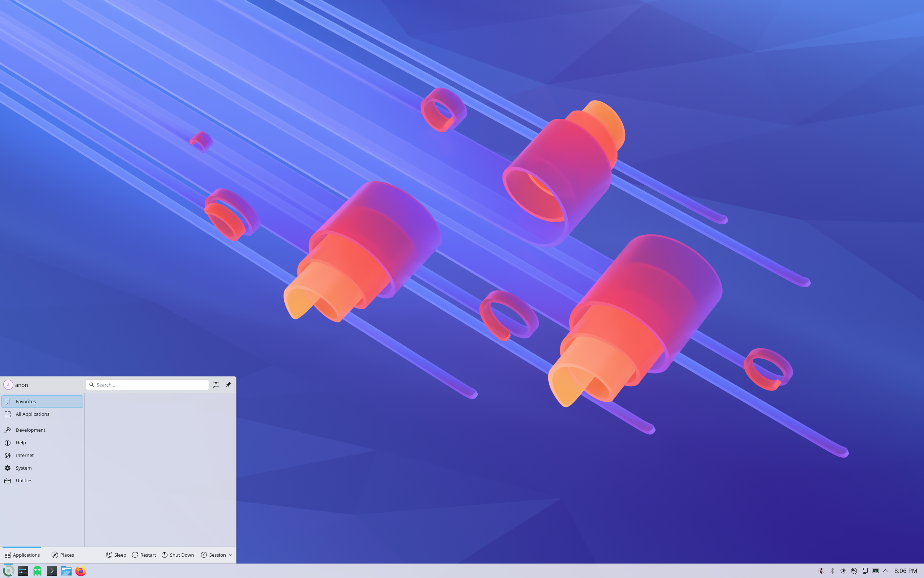Open the Development category
This screenshot has height=578, width=924.
[x=42, y=430]
